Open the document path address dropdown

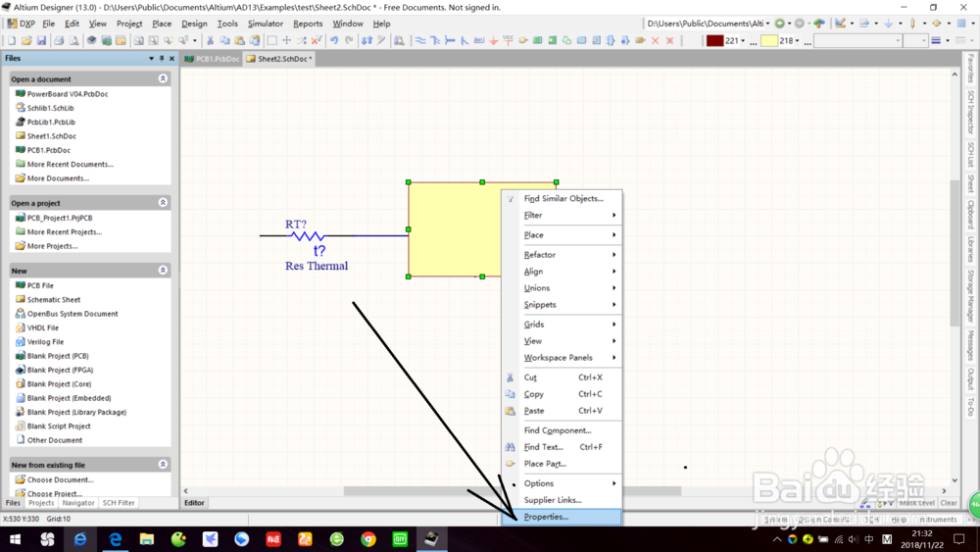click(x=768, y=24)
